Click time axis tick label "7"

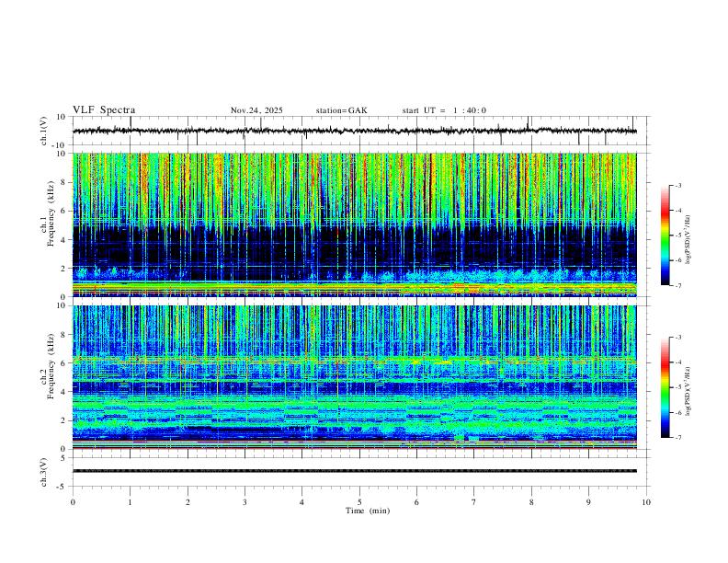pyautogui.click(x=474, y=502)
